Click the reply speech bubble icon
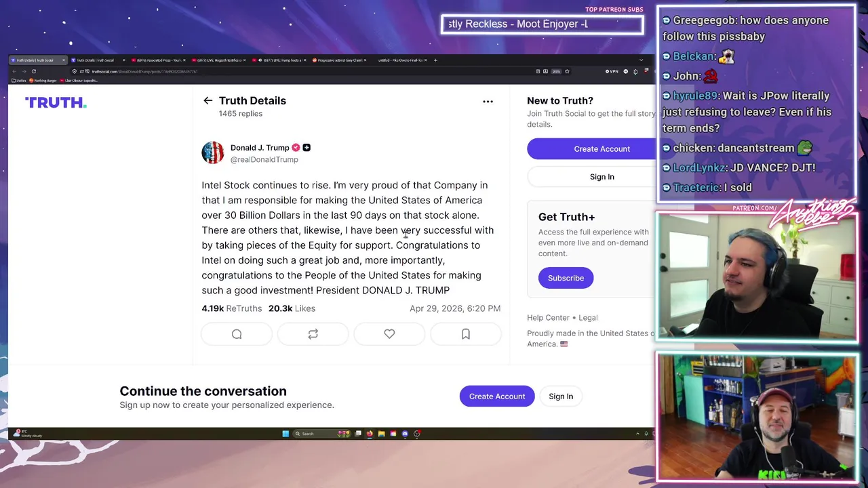The image size is (868, 488). tap(237, 334)
